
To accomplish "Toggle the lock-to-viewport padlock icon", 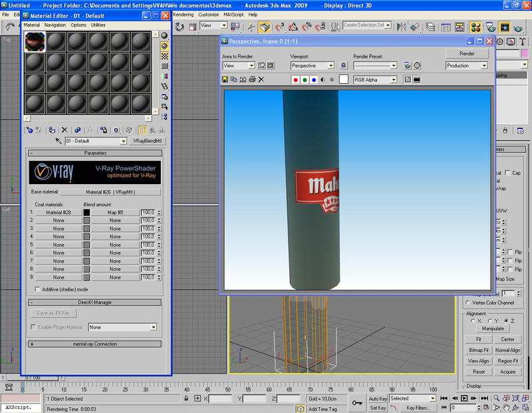I will click(343, 66).
